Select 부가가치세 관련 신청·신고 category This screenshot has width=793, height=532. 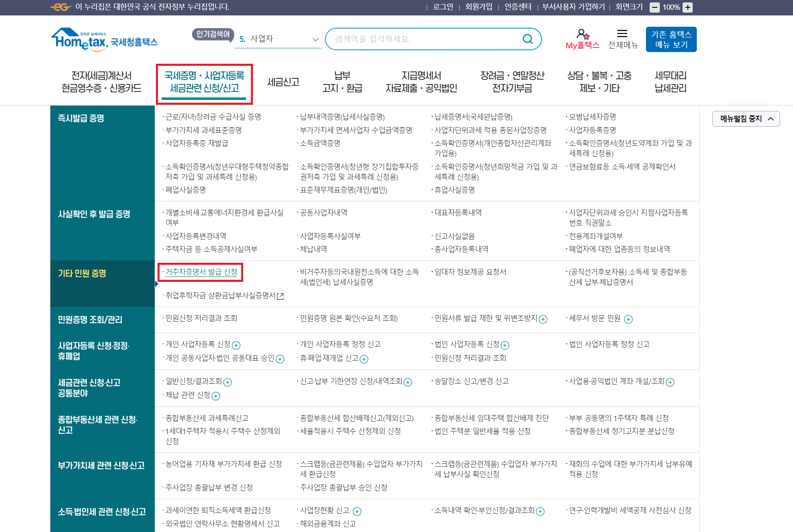coord(102,476)
